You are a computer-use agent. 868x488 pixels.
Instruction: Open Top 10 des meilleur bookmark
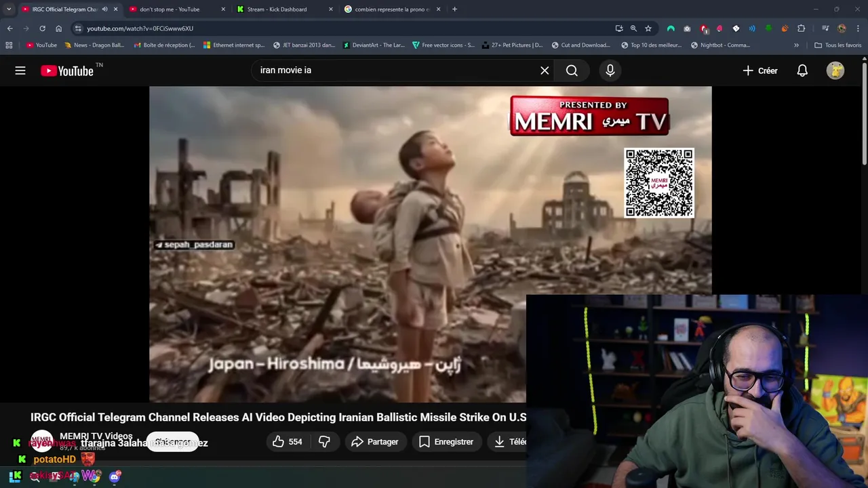(x=652, y=45)
